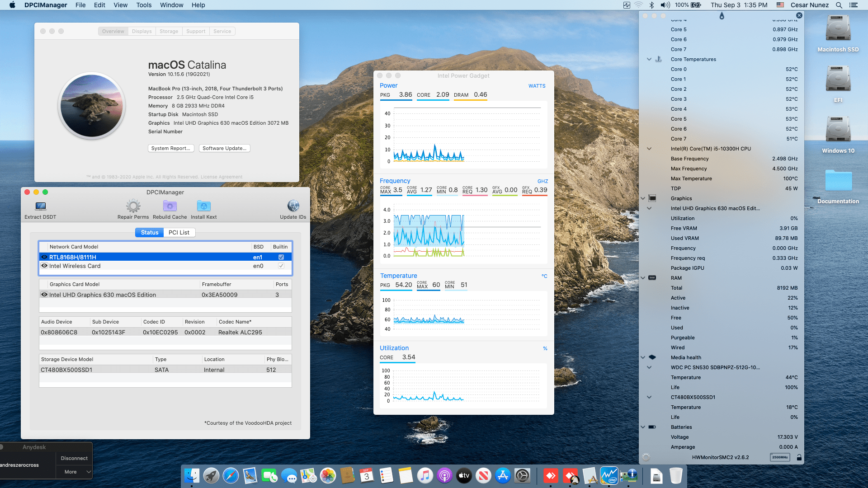Open System Preferences from the Dock
The image size is (868, 488).
pos(522,475)
